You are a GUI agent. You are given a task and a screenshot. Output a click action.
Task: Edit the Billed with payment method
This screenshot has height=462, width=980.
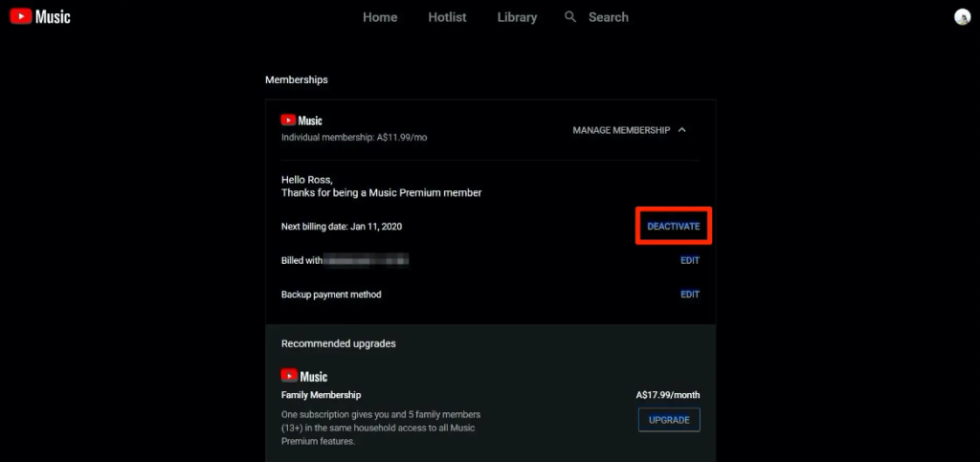pos(690,260)
